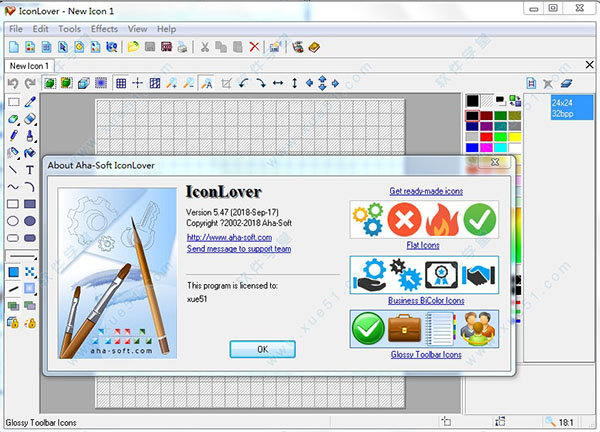Click OK in the About dialog
This screenshot has width=600, height=432.
point(262,349)
